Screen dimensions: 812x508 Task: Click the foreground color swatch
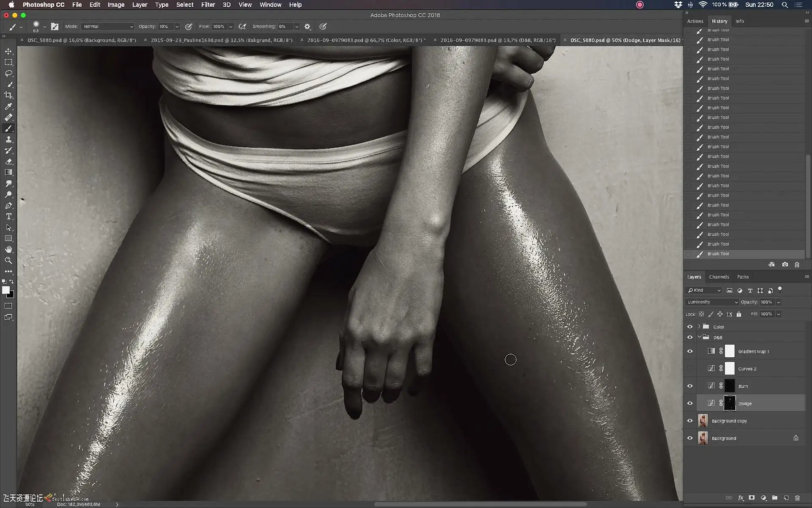point(5,290)
